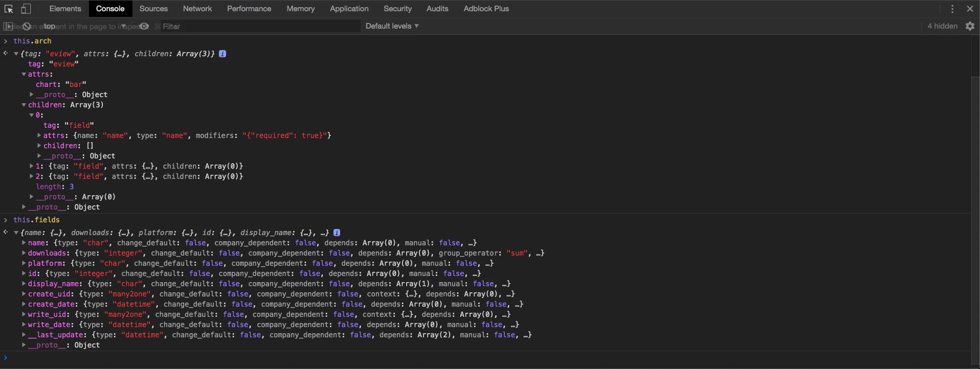Open the console settings gear
The image size is (980, 369).
(x=970, y=26)
